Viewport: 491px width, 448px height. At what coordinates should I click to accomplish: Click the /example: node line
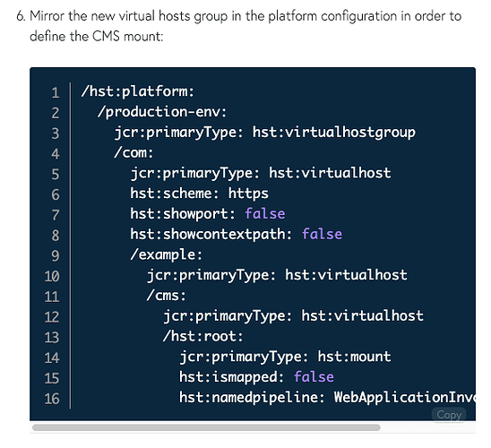(167, 254)
